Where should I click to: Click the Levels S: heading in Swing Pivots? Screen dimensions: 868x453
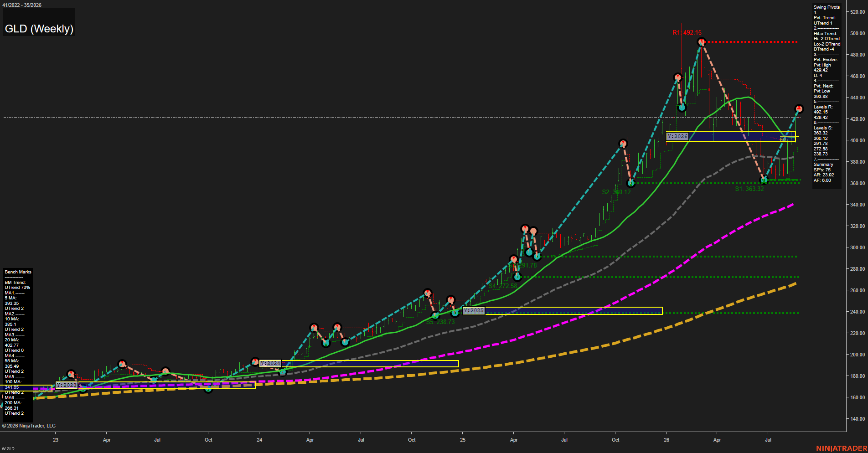[x=823, y=128]
